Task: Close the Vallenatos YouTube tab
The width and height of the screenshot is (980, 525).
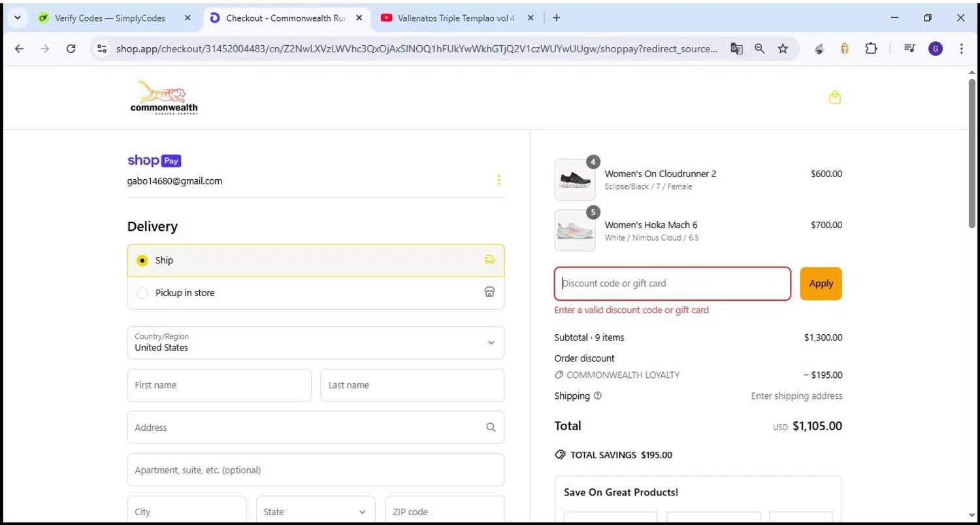Action: [531, 18]
